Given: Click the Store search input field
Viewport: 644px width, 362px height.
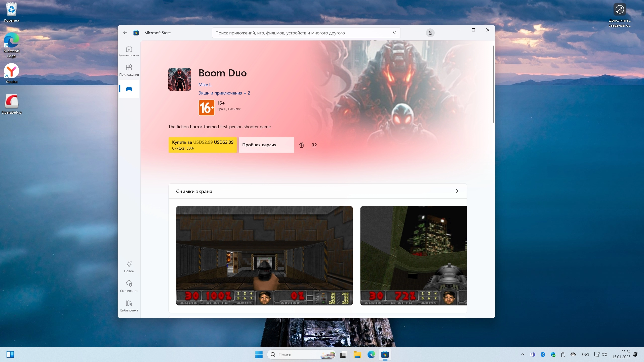Looking at the screenshot, I should point(302,33).
